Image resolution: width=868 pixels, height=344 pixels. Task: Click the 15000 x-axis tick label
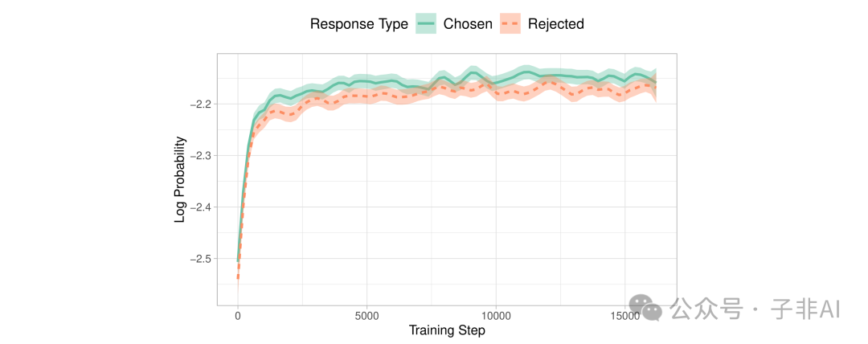pos(625,315)
